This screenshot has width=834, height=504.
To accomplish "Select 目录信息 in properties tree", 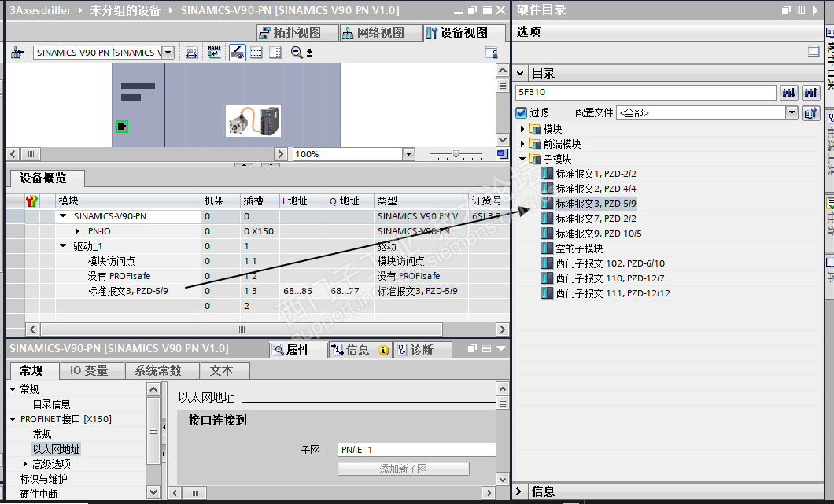I will [52, 404].
